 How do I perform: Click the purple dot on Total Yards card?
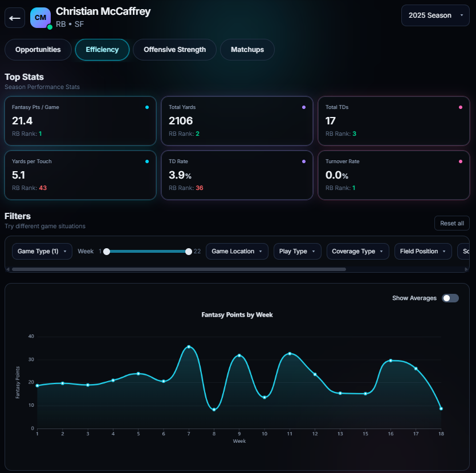pyautogui.click(x=305, y=107)
